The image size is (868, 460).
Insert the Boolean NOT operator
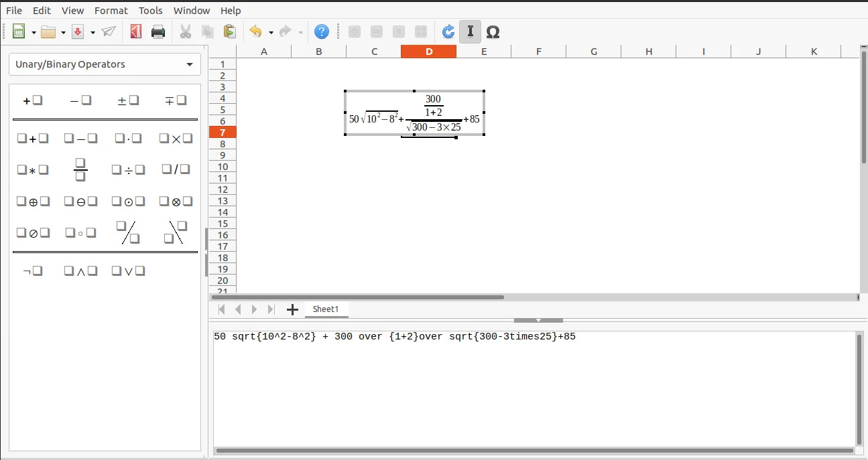(x=33, y=271)
